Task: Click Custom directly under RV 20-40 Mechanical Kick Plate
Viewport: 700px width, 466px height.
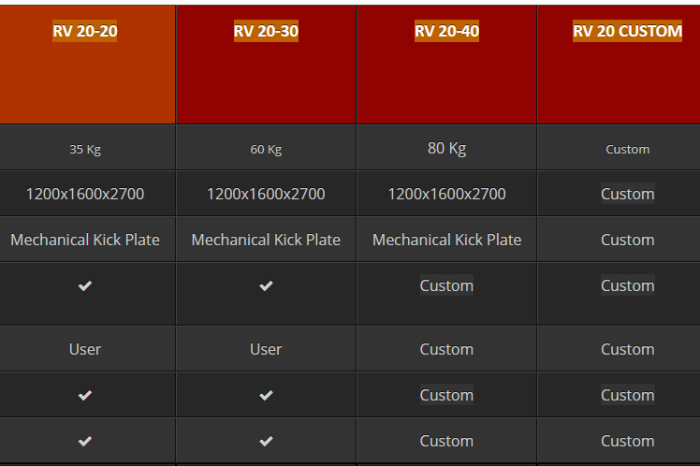Action: pyautogui.click(x=447, y=286)
